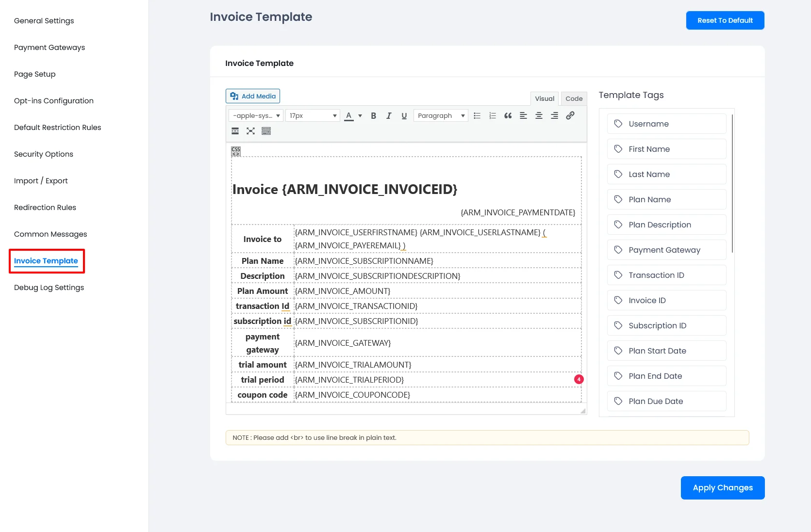Image resolution: width=811 pixels, height=532 pixels.
Task: Open the font family dropdown
Action: tap(256, 116)
